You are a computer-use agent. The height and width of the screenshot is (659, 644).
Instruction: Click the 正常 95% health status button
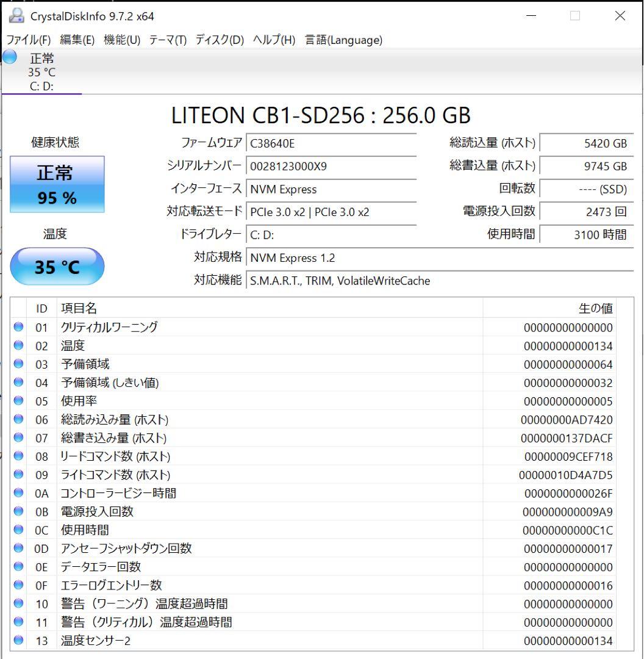(x=57, y=184)
